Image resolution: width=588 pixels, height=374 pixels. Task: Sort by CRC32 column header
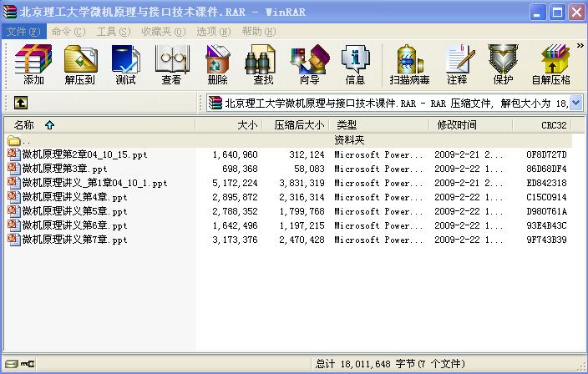(x=542, y=124)
